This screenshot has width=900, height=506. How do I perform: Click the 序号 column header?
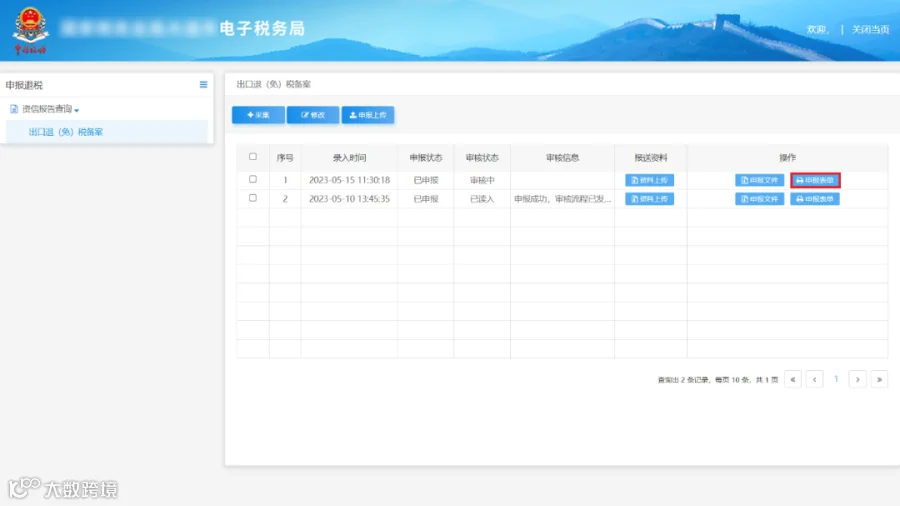(x=285, y=158)
